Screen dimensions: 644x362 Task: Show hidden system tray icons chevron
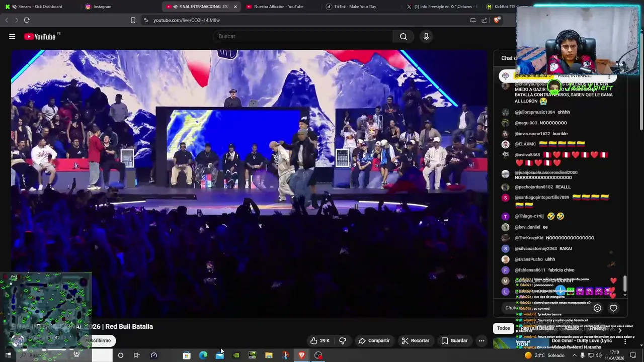[x=574, y=355]
